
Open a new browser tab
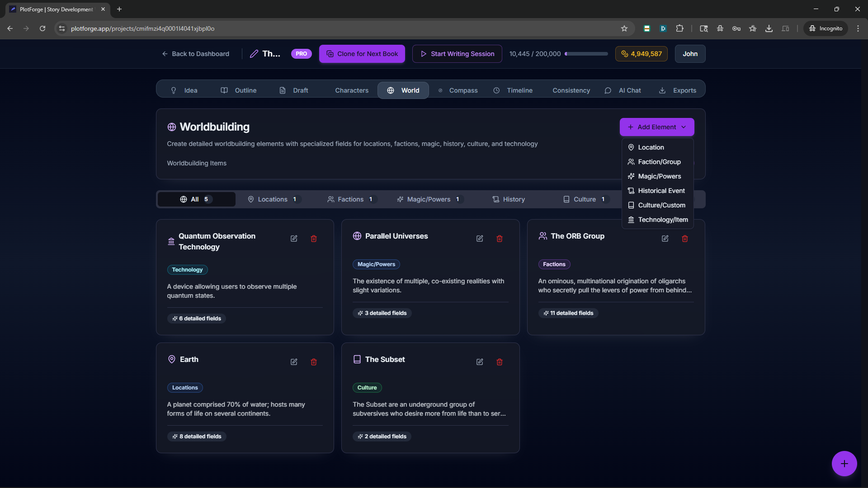click(119, 9)
